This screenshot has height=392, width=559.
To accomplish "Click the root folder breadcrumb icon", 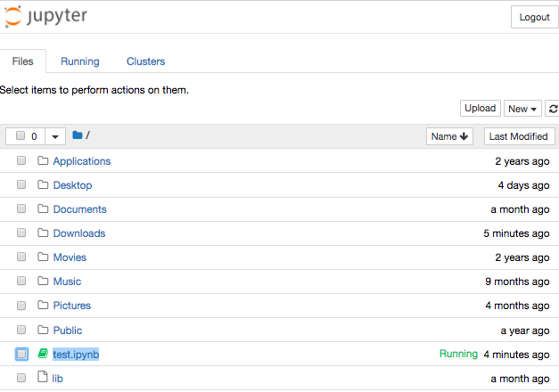I will pyautogui.click(x=78, y=135).
